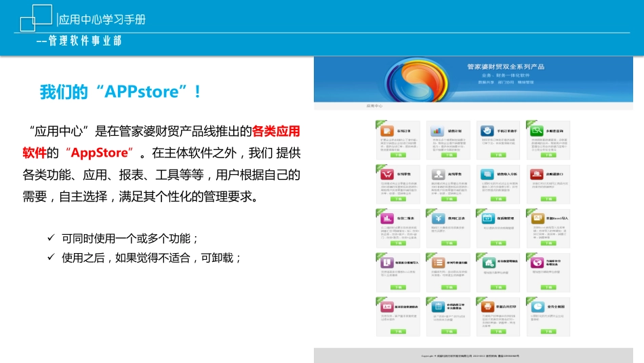
Task: Click the light blue pie 业务全视图 icon
Action: [538, 307]
